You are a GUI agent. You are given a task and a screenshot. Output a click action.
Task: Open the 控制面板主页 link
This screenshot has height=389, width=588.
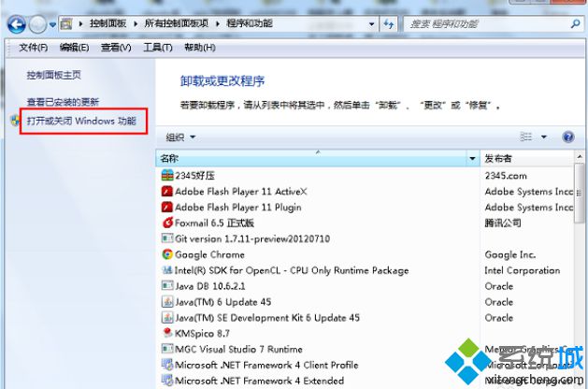(53, 75)
